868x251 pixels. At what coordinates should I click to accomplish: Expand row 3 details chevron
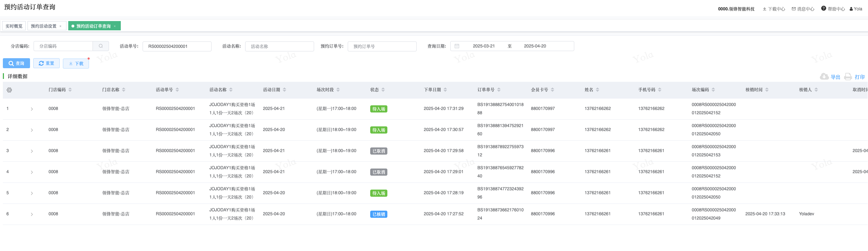coord(32,151)
